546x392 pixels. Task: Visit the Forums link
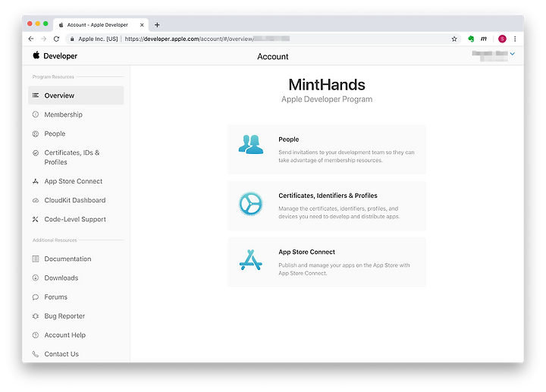pos(55,297)
